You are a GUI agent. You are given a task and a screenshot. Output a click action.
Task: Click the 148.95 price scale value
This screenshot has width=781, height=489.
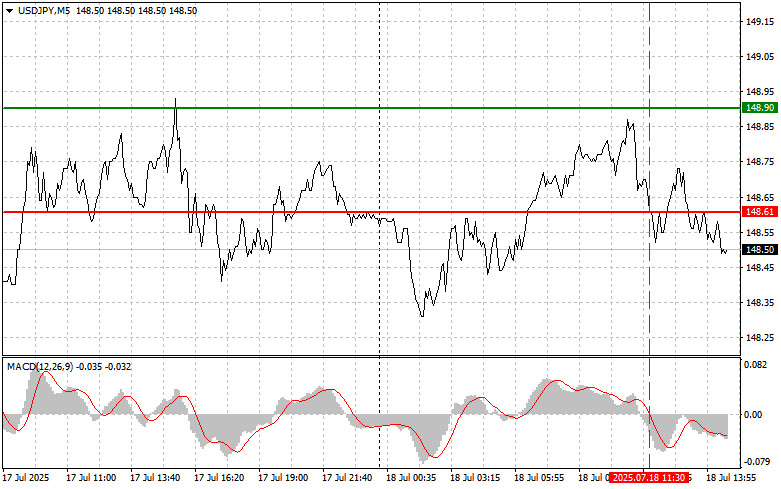[760, 92]
